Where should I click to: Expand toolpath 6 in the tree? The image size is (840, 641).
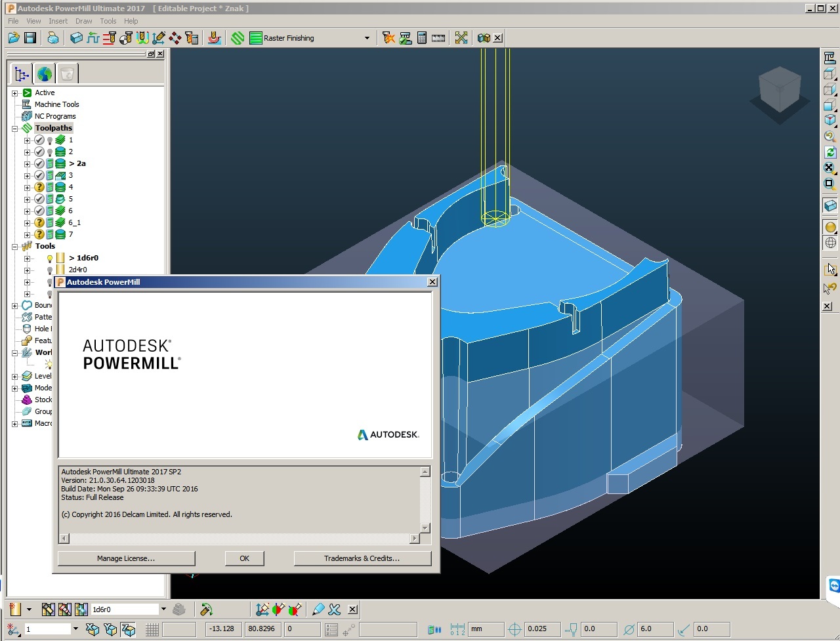pyautogui.click(x=27, y=211)
